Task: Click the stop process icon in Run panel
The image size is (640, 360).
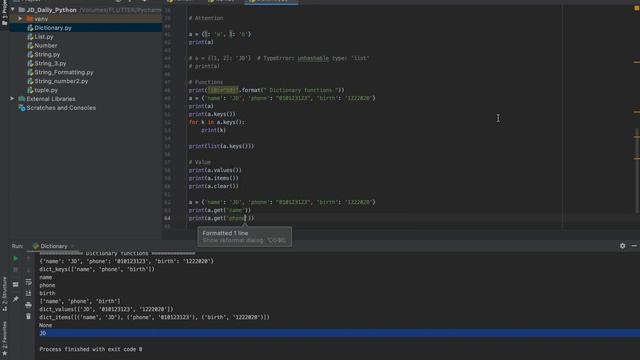Action: (16, 270)
